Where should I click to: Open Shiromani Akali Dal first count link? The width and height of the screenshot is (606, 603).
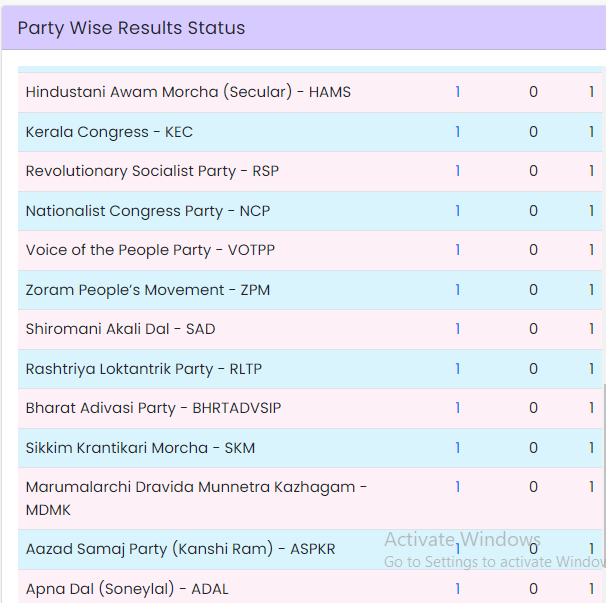tap(458, 329)
